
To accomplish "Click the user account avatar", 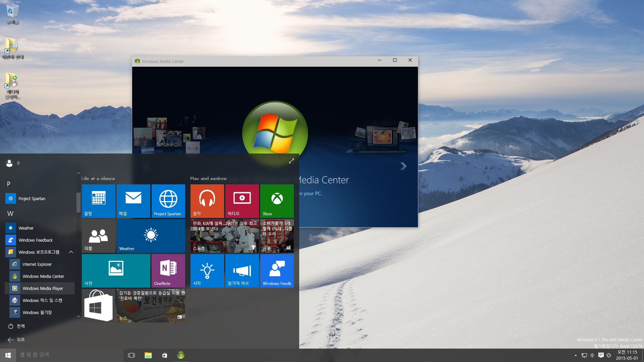I will [9, 163].
